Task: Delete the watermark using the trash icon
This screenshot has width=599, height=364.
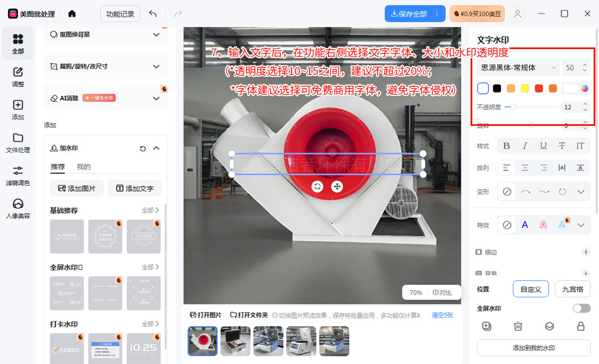Action: [x=517, y=326]
